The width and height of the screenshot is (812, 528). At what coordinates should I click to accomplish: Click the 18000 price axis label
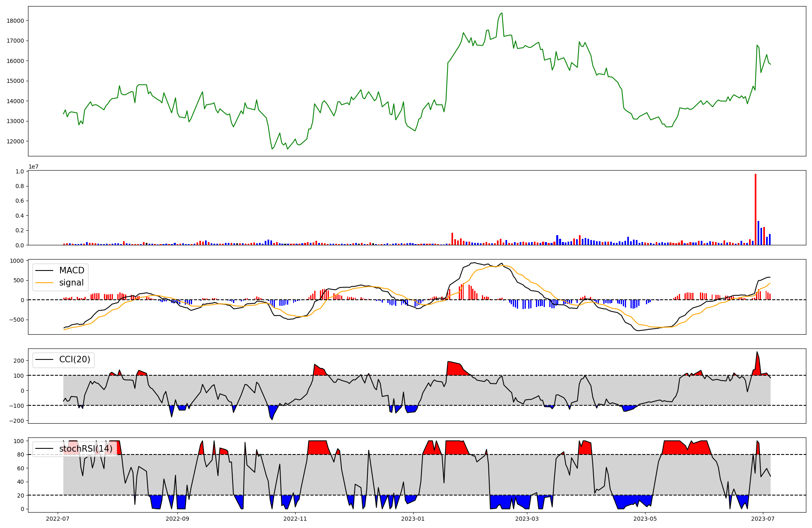[15, 21]
